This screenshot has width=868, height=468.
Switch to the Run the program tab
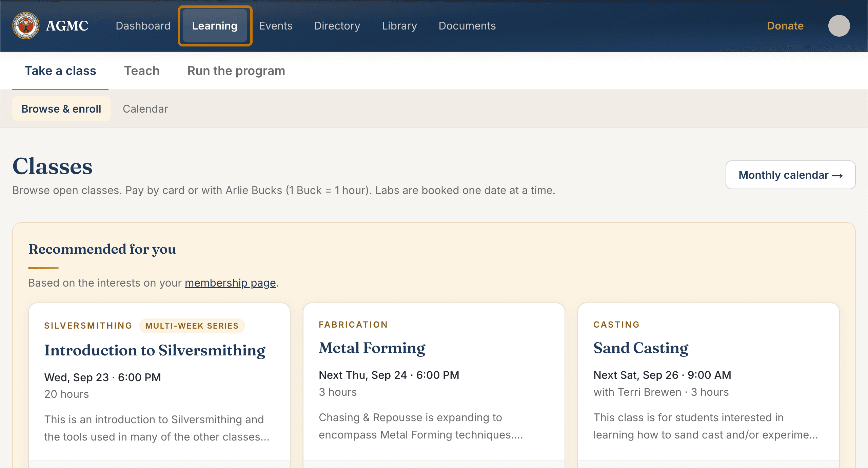[236, 71]
